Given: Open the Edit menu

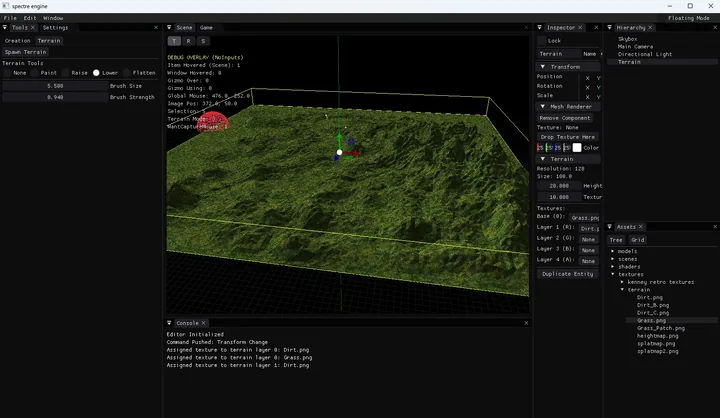Looking at the screenshot, I should point(30,18).
